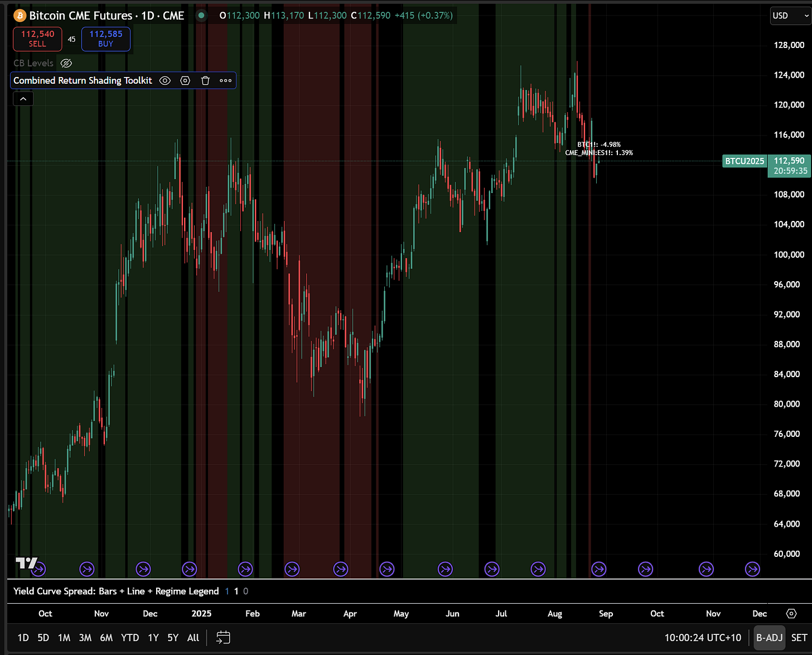The height and width of the screenshot is (655, 812).
Task: Open the go to date calendar icon
Action: tap(223, 637)
